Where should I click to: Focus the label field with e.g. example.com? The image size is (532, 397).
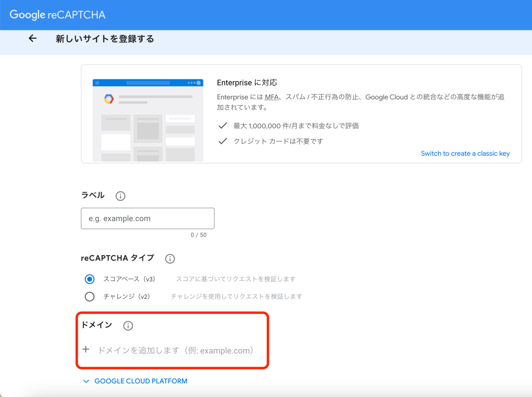coord(147,218)
